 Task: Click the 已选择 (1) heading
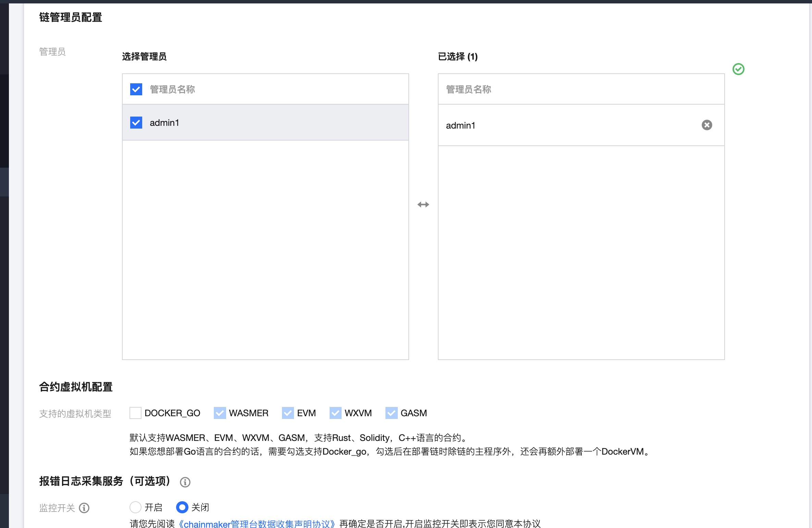(x=457, y=57)
